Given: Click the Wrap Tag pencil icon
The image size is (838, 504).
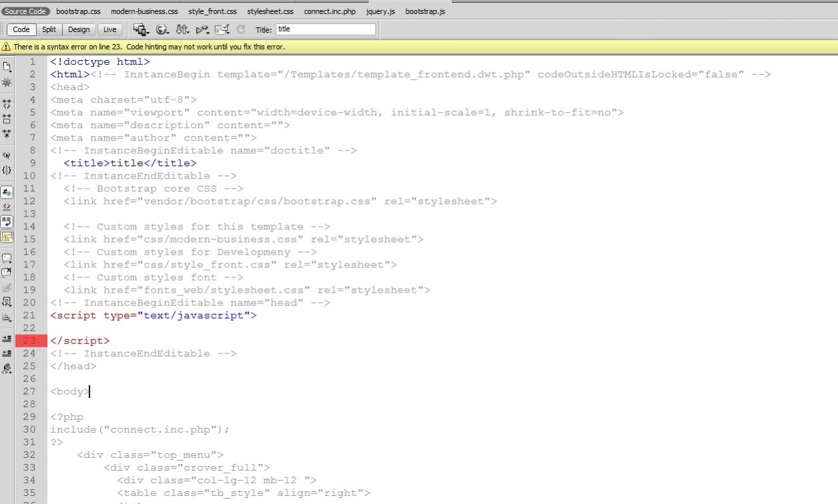Looking at the screenshot, I should (7, 287).
